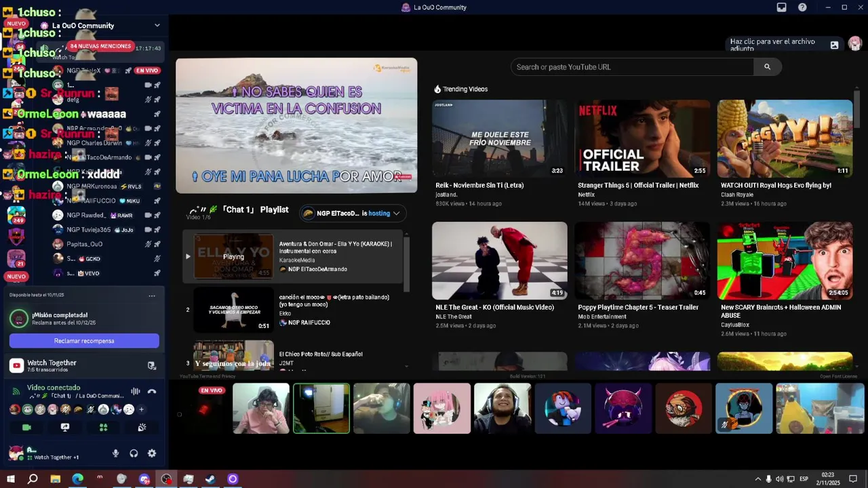Click the attachment file icon in tooltip

834,45
